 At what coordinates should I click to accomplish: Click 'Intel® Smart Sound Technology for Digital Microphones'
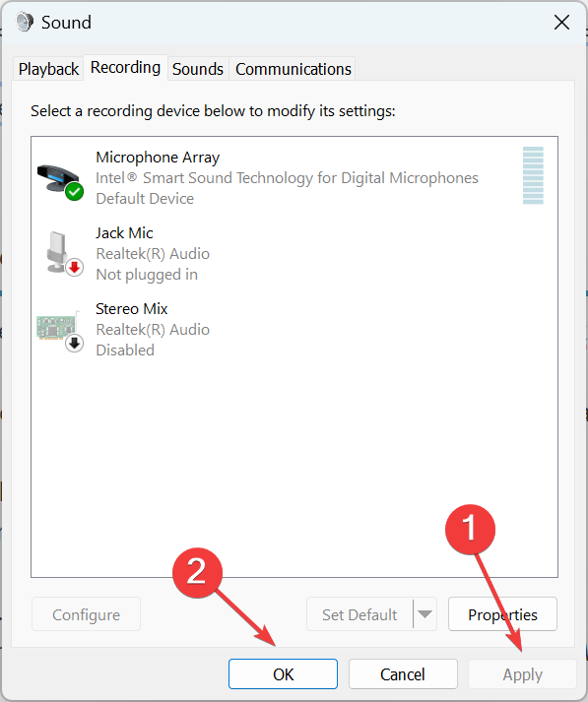coord(287,178)
